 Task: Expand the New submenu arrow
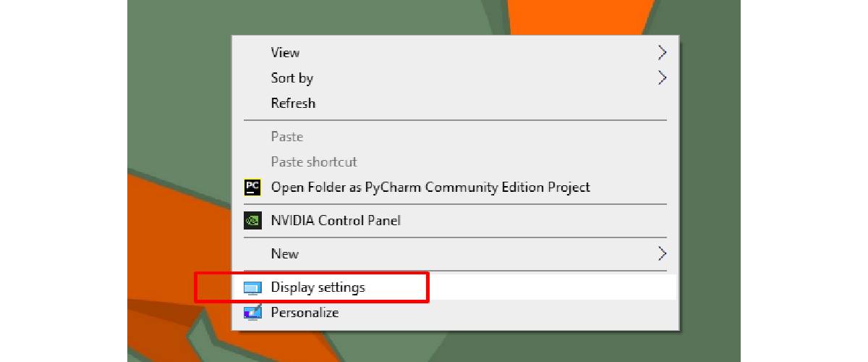661,253
